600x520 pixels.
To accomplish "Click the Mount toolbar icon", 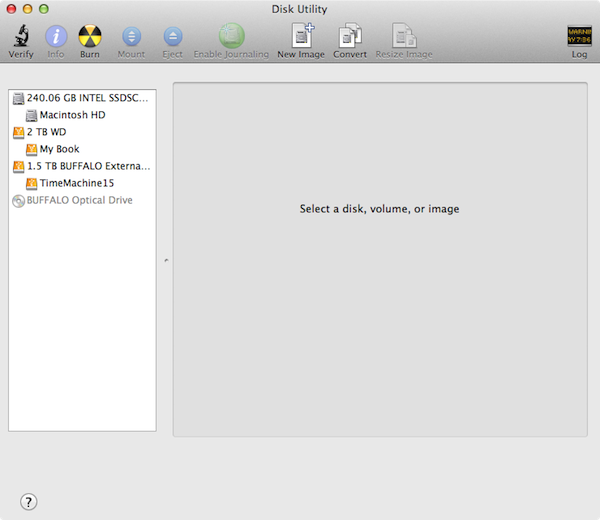I will 131,36.
